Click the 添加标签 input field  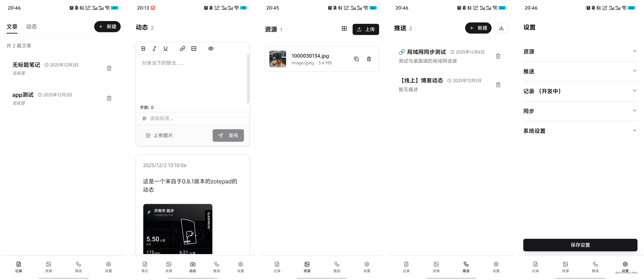[x=195, y=118]
